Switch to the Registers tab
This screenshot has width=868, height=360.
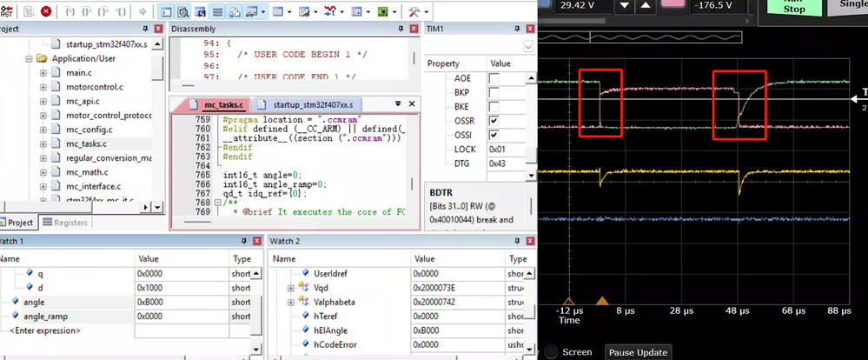click(x=64, y=223)
